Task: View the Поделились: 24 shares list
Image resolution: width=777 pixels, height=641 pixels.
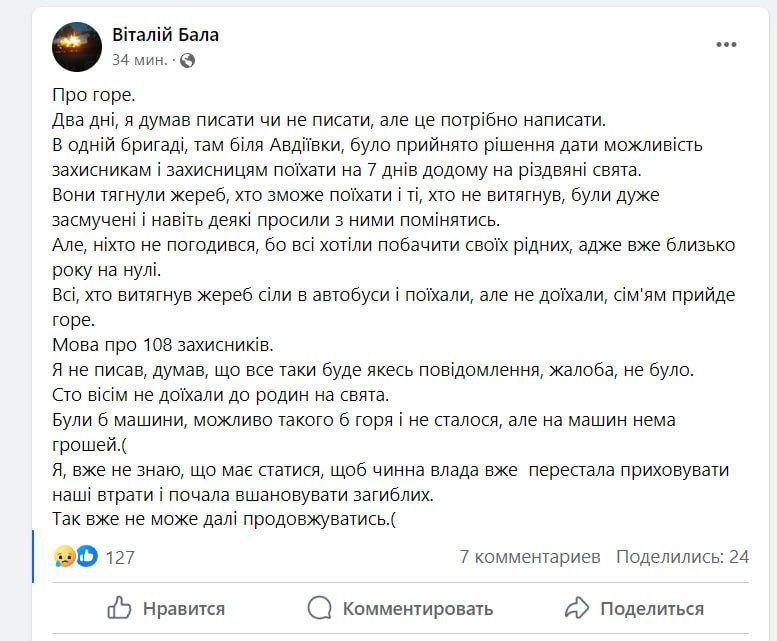Action: pyautogui.click(x=682, y=557)
